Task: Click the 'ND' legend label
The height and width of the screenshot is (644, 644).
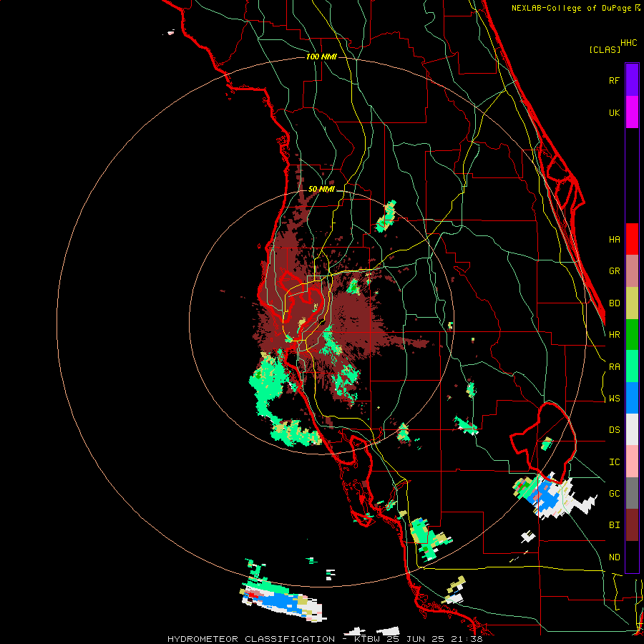Action: (614, 557)
